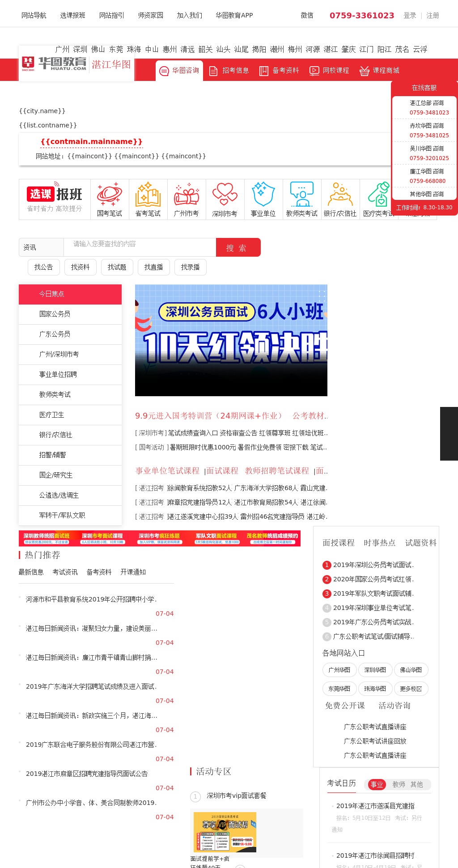The image size is (458, 868).
Task: Open 课程商城 shopping basket icon
Action: click(365, 71)
